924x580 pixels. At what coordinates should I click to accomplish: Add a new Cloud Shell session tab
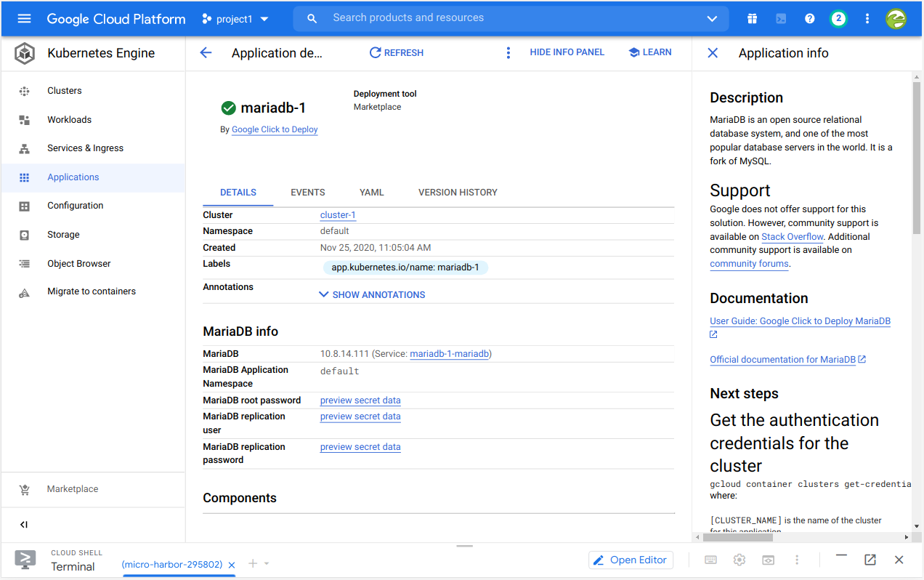[x=253, y=563]
